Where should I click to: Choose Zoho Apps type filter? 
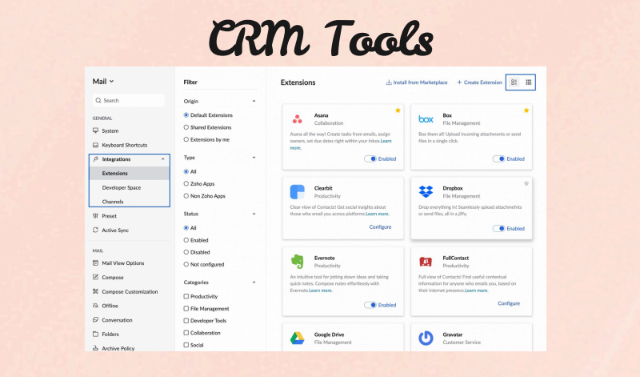click(186, 184)
